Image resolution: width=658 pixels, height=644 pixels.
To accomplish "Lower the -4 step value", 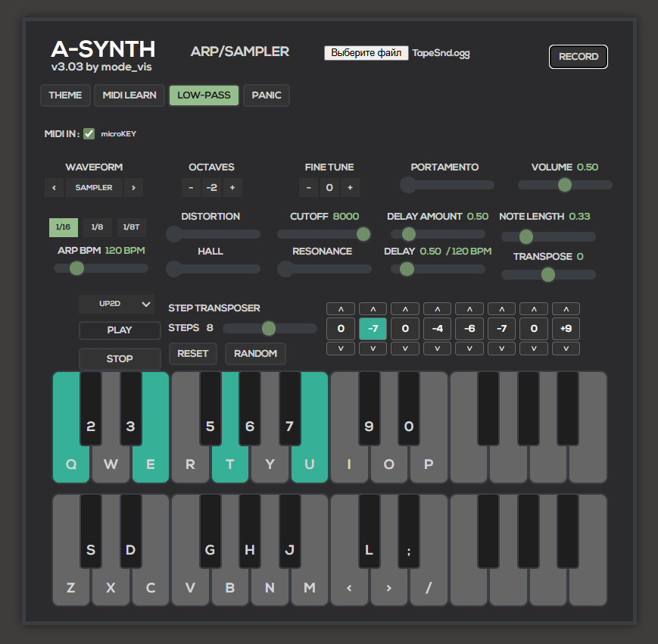I will click(x=437, y=349).
